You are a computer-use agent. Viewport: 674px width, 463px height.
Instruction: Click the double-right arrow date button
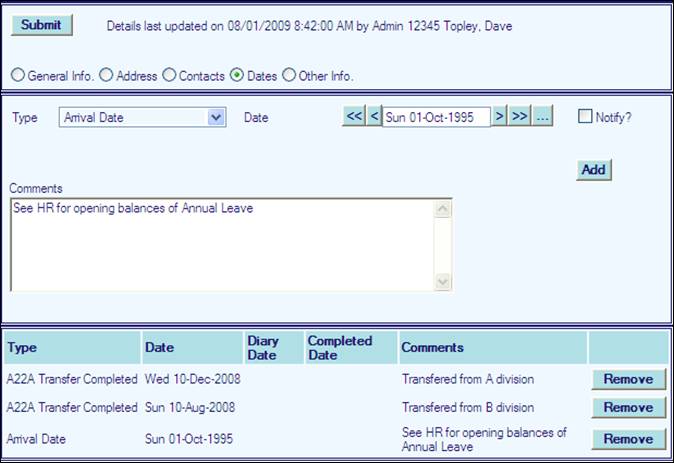[x=519, y=117]
